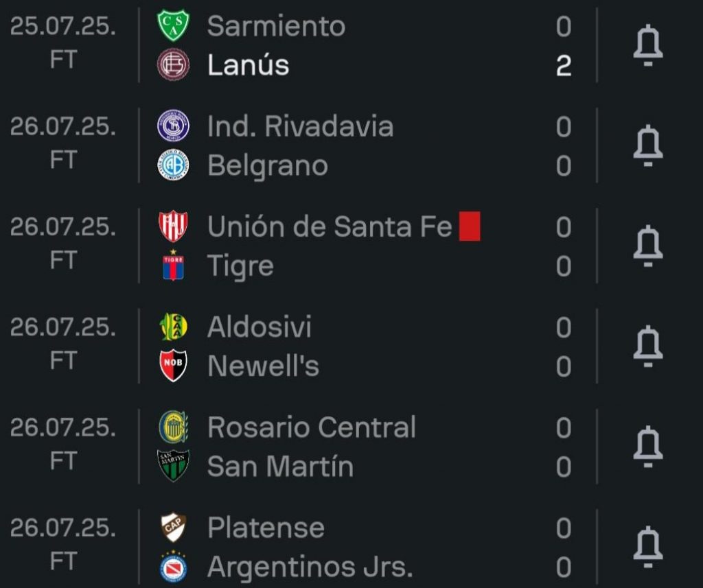The height and width of the screenshot is (588, 703).
Task: Click the red card indicator next to Unión
Action: coord(470,226)
